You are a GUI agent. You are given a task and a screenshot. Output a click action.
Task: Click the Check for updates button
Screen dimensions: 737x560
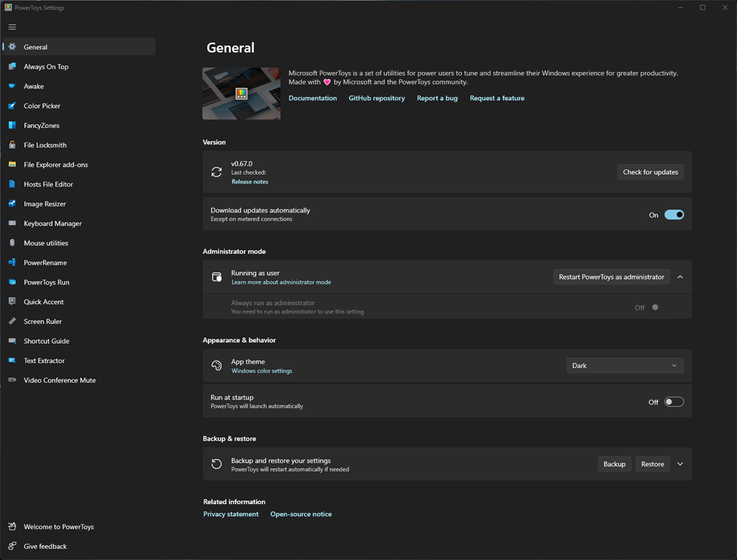click(x=650, y=172)
